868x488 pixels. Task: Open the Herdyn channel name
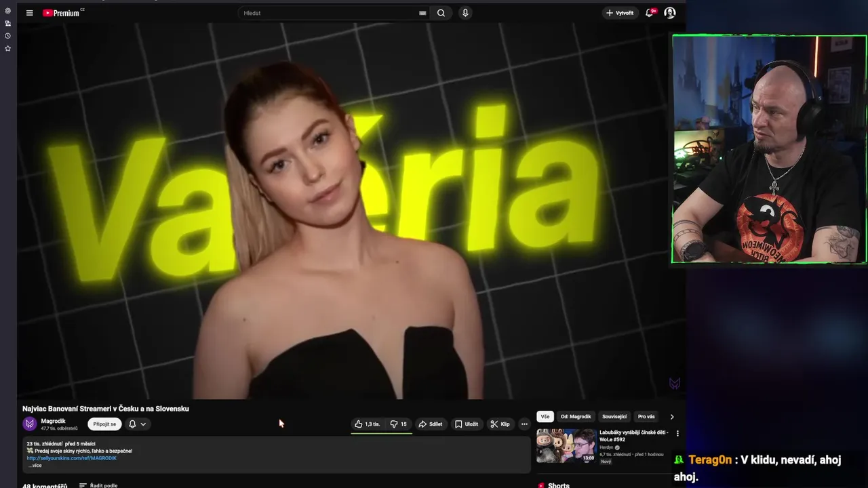[607, 447]
